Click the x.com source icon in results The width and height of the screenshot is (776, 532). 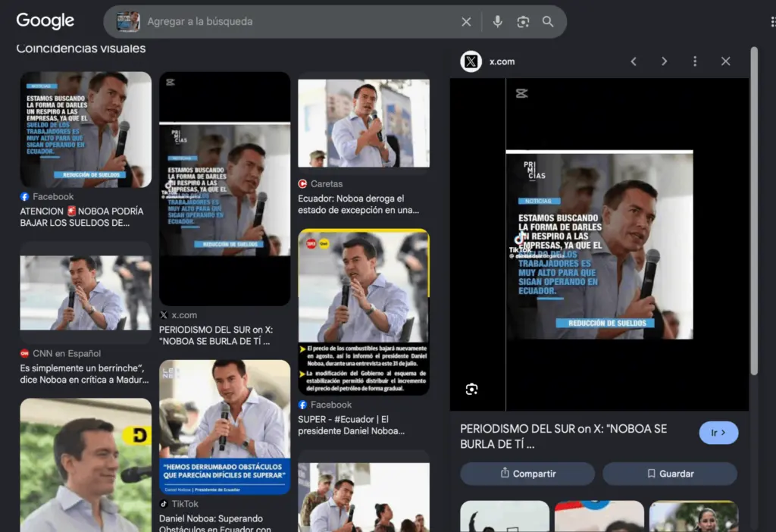pyautogui.click(x=164, y=315)
